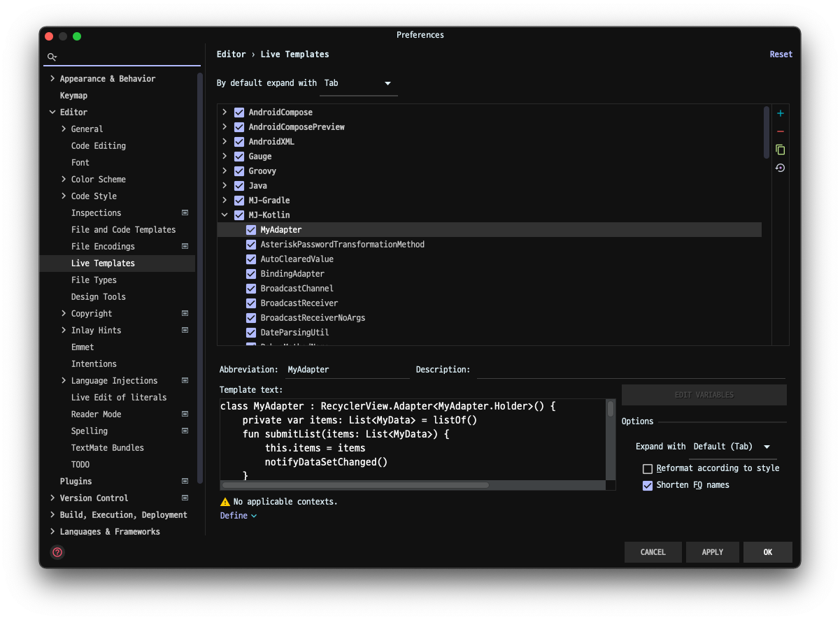Click the warning triangle next to contexts message
The image size is (840, 620).
pyautogui.click(x=225, y=501)
